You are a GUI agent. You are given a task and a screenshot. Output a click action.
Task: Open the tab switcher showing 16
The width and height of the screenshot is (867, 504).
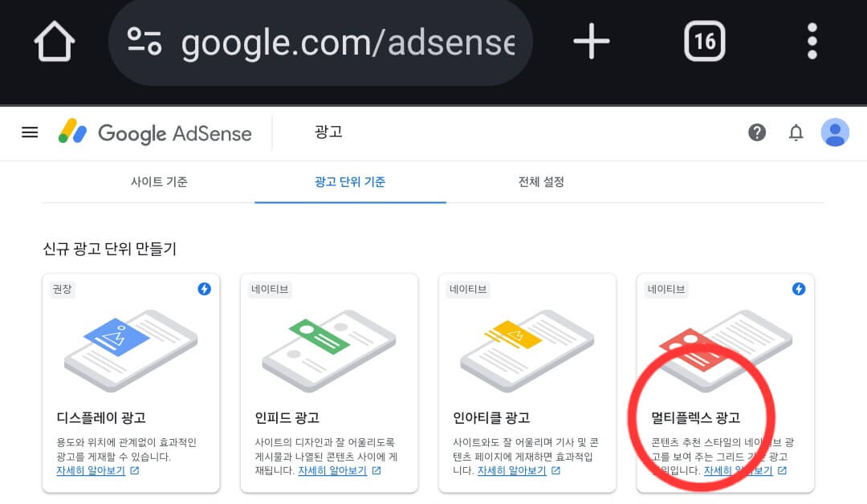pos(705,41)
